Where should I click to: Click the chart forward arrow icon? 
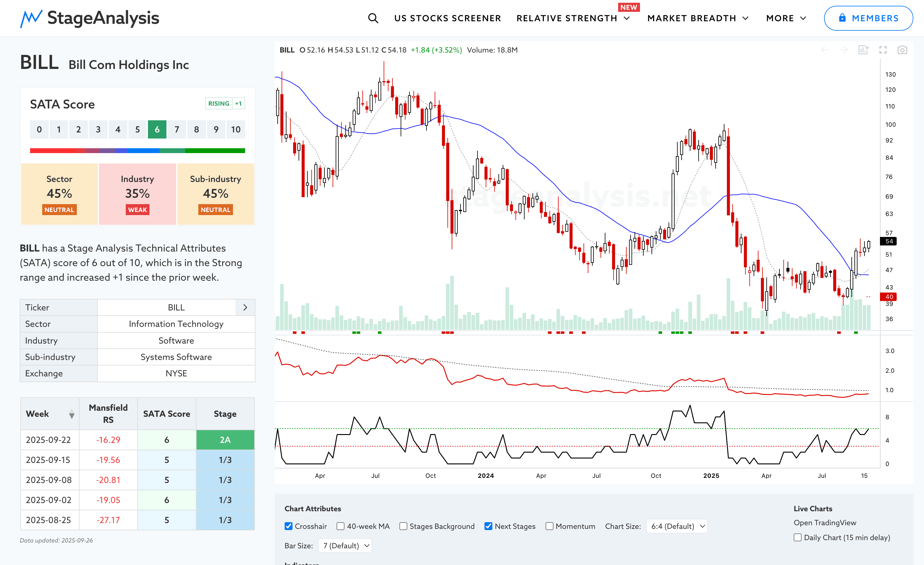[x=844, y=50]
